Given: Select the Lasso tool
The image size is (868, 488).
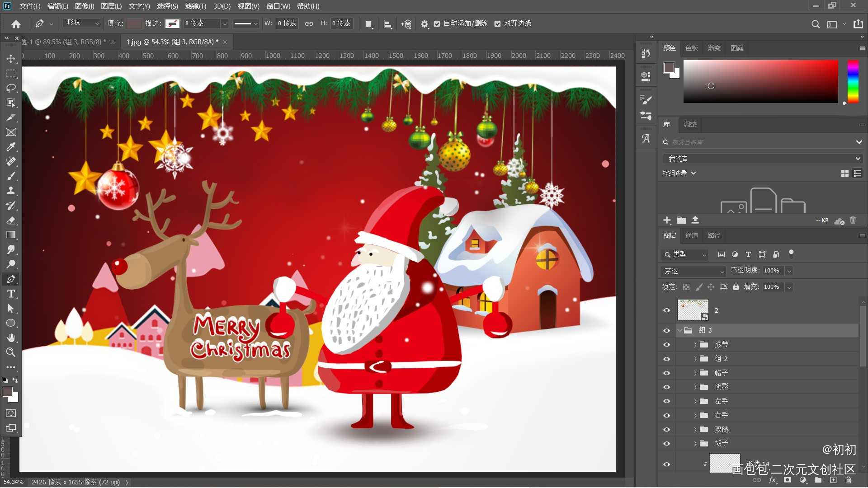Looking at the screenshot, I should pos(11,88).
